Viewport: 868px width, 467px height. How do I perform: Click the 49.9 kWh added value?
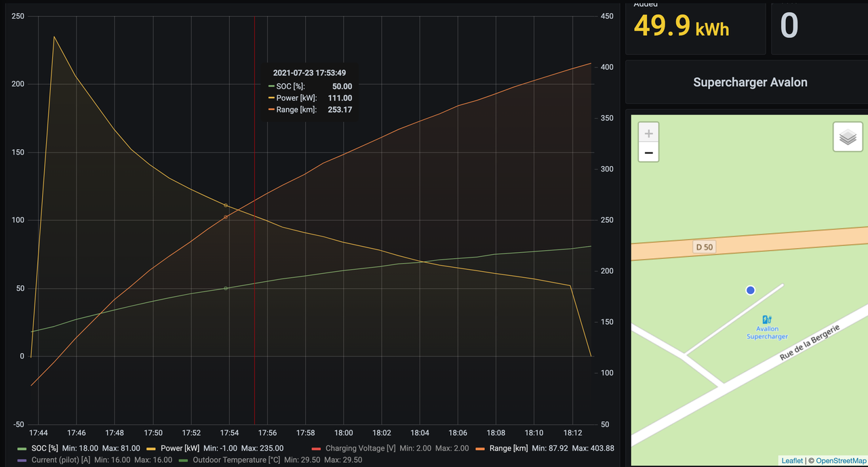click(x=682, y=26)
